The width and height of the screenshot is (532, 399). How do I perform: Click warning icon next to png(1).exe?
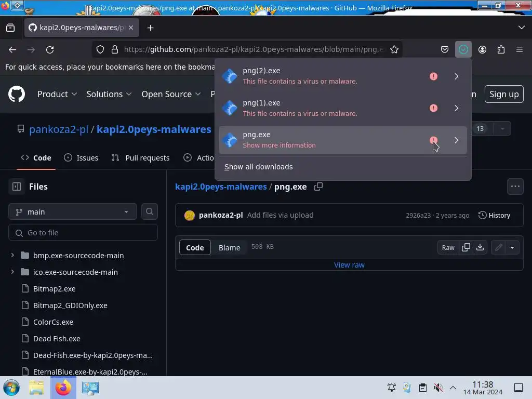(x=433, y=108)
